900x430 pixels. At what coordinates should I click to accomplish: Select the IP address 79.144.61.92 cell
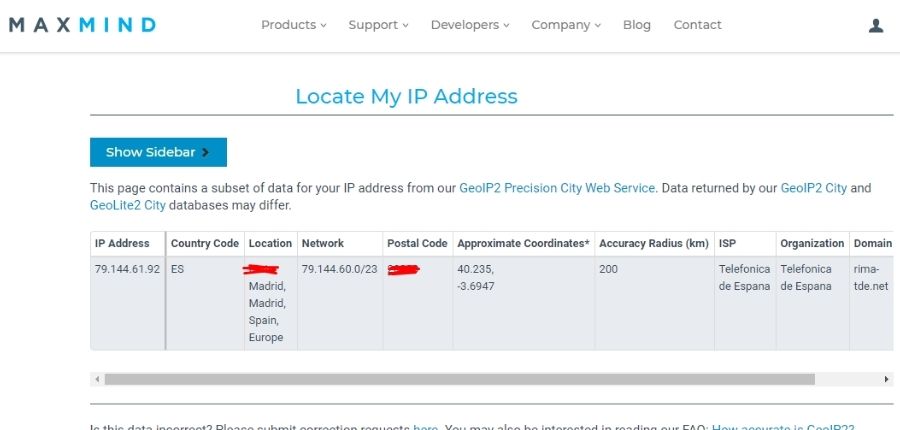coord(127,303)
